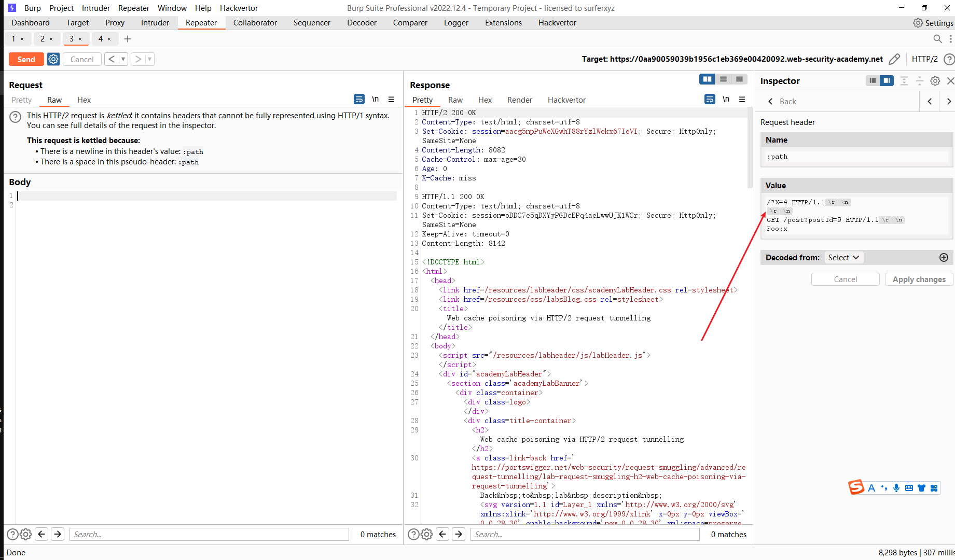Open history back dropdown arrow
955x560 pixels.
point(123,59)
